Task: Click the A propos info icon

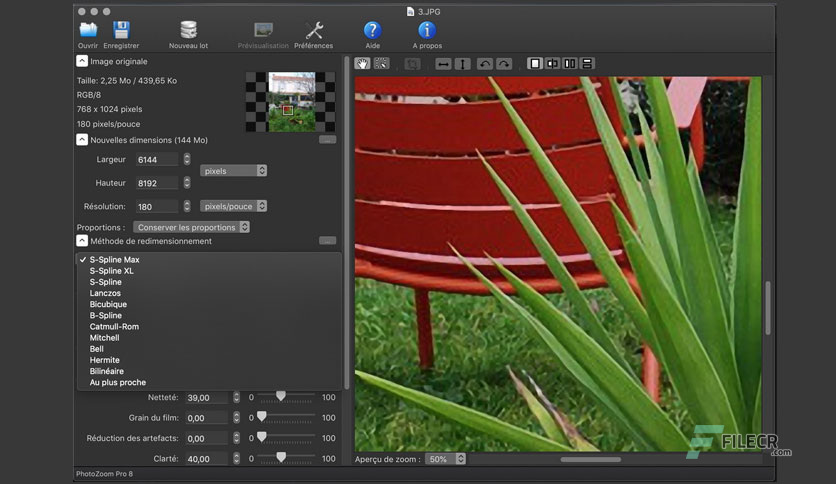Action: pos(427,30)
